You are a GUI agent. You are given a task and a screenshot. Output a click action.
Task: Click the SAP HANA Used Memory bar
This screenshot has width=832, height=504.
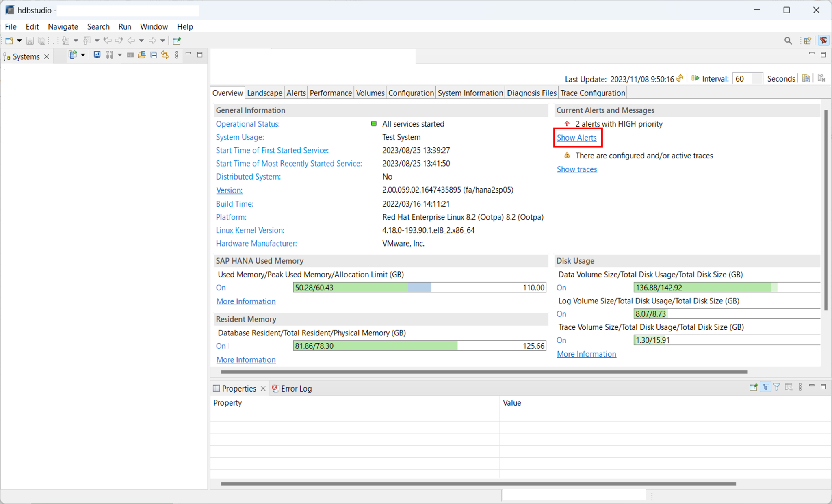tap(419, 288)
